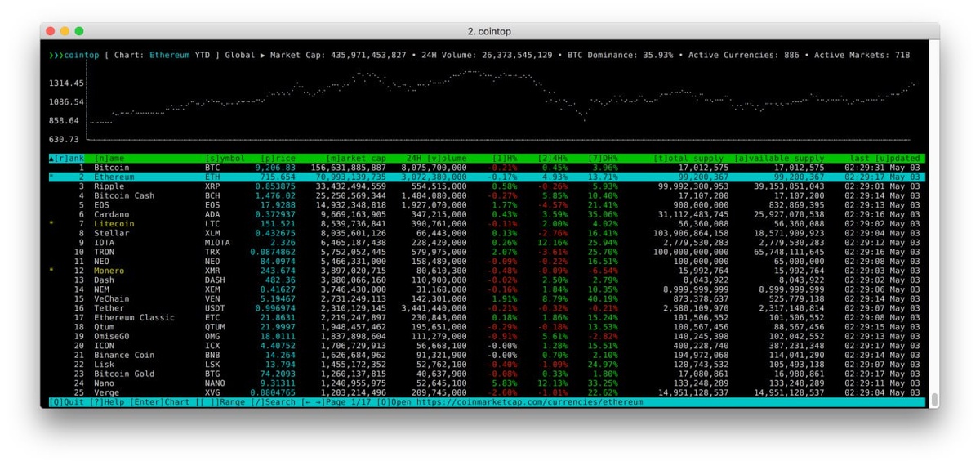Sort by the 7D% column header
980x466 pixels.
pyautogui.click(x=604, y=158)
